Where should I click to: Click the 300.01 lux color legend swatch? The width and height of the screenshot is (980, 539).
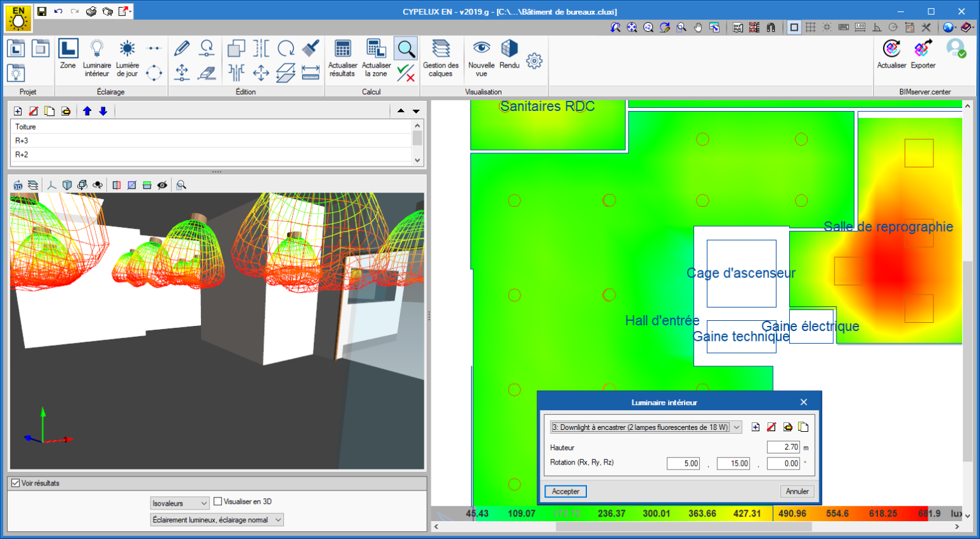pyautogui.click(x=656, y=513)
